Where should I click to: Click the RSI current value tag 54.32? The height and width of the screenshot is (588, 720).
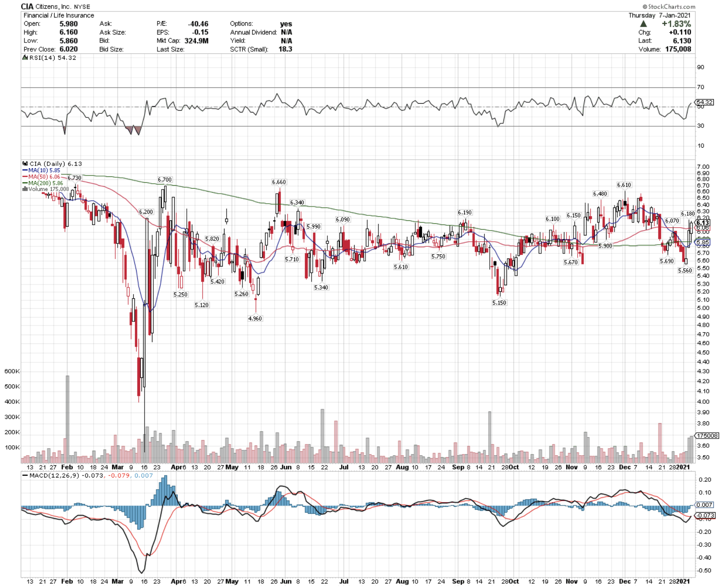(x=705, y=102)
